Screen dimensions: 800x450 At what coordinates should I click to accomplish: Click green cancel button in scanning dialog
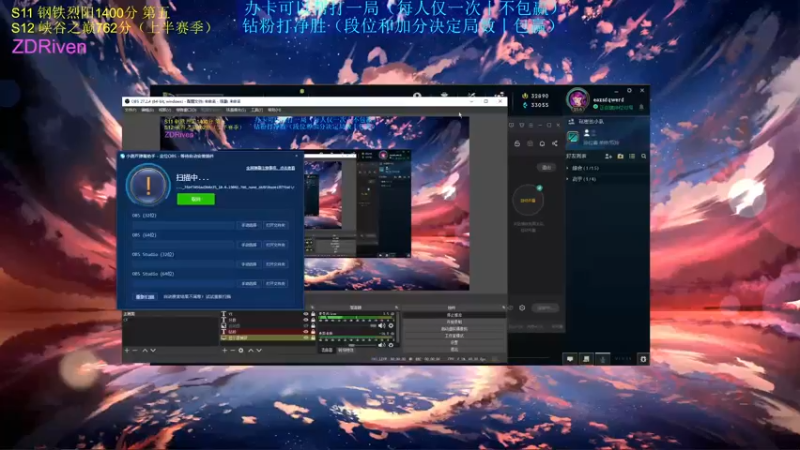[196, 199]
